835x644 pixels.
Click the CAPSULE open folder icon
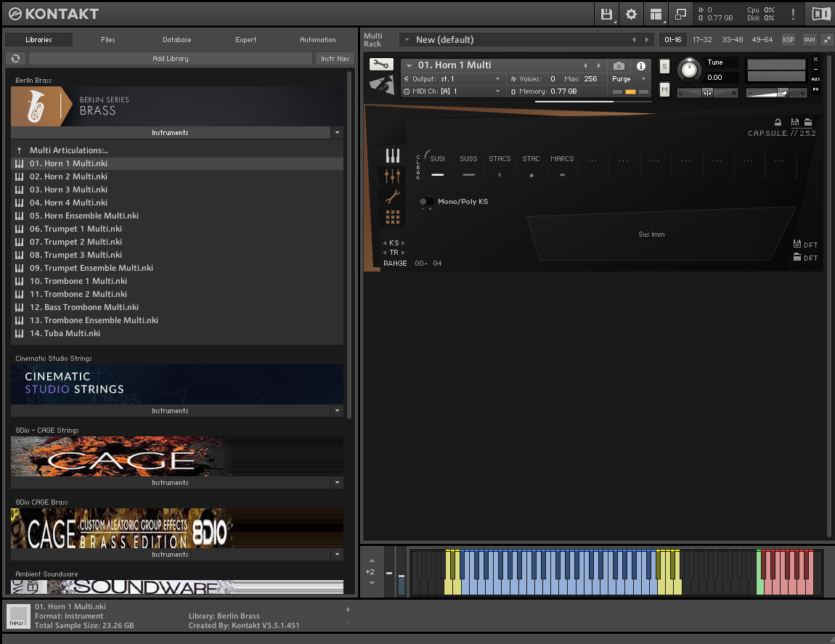[808, 122]
